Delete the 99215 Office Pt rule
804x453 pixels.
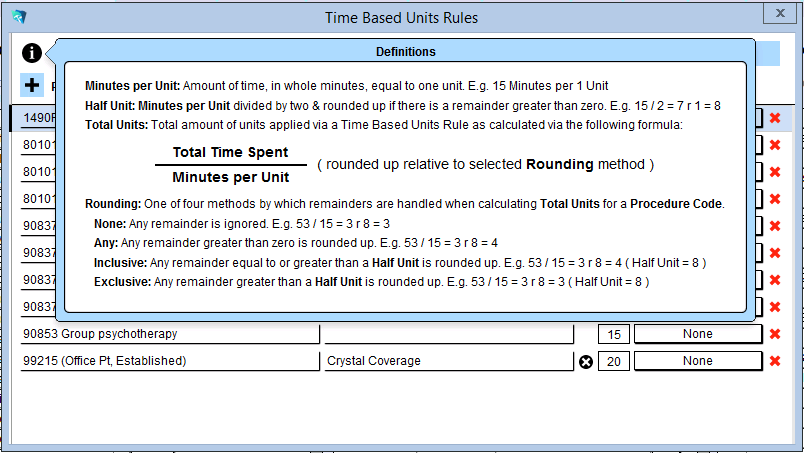pyautogui.click(x=775, y=361)
